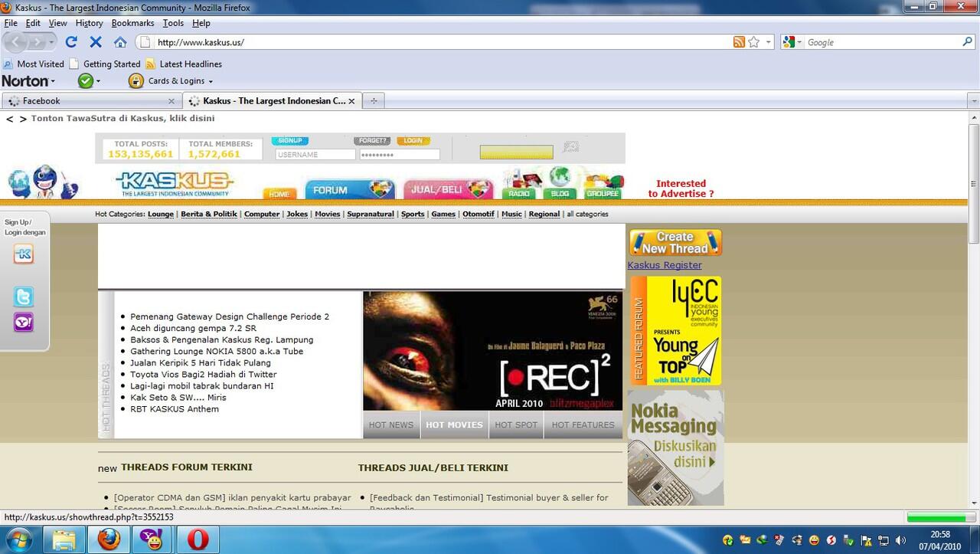The height and width of the screenshot is (554, 980).
Task: Open the Lounge hot category link
Action: point(161,215)
